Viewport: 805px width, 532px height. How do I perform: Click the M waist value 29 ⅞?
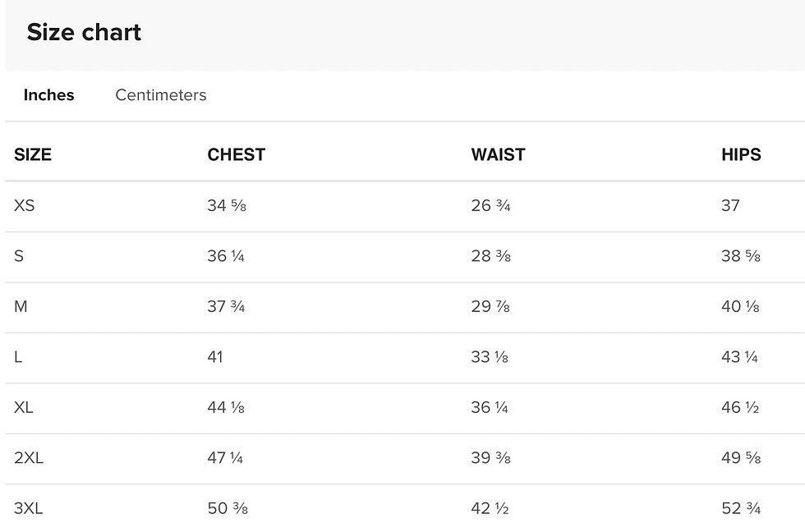click(490, 306)
